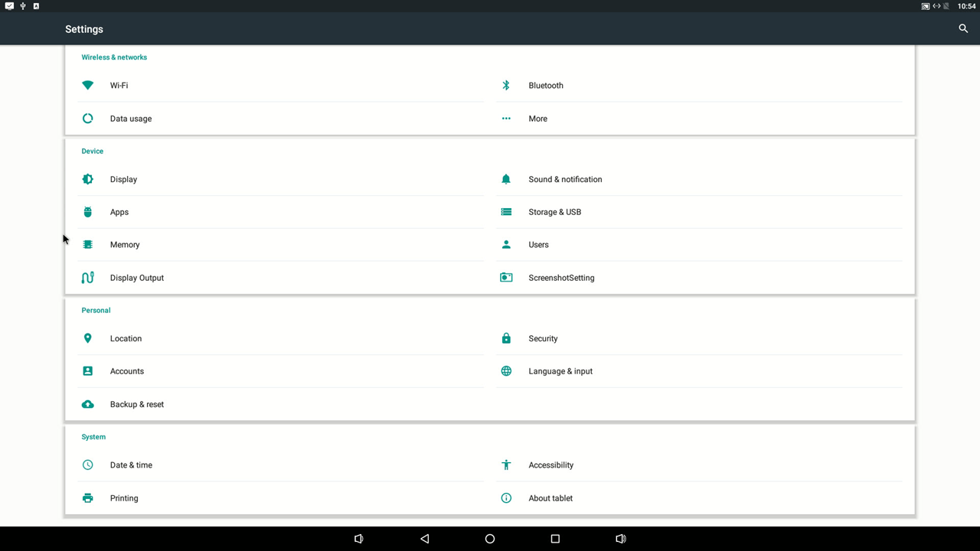Tap the Sound & notification bell icon
This screenshot has width=980, height=551.
point(506,179)
